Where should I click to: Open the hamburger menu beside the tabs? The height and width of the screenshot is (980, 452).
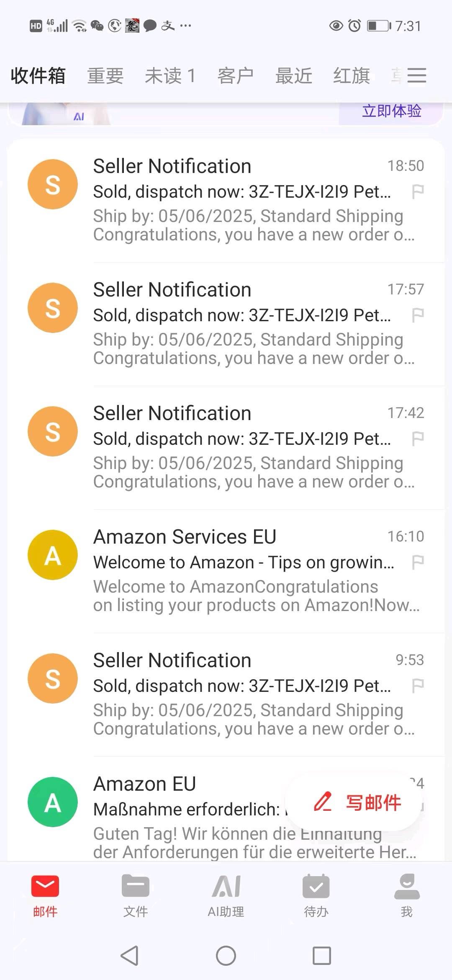(x=416, y=75)
